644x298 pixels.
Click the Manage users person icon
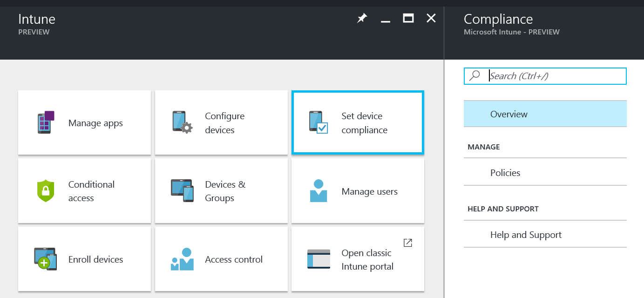click(x=319, y=191)
